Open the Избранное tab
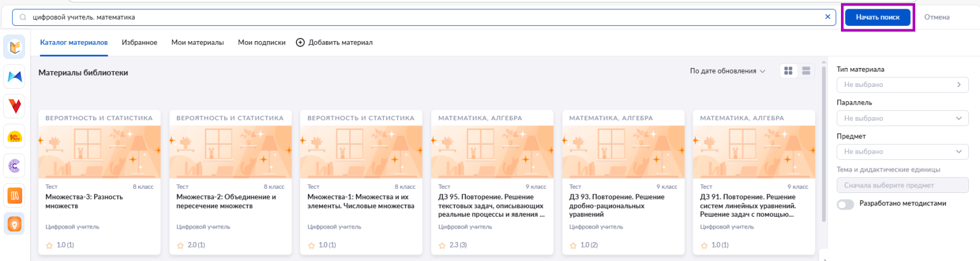980x261 pixels. tap(140, 42)
